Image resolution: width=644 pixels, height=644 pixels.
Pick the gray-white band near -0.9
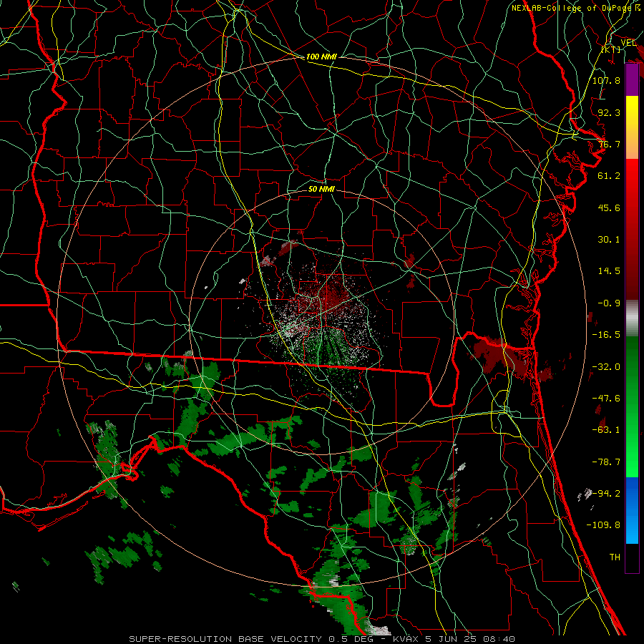[632, 318]
